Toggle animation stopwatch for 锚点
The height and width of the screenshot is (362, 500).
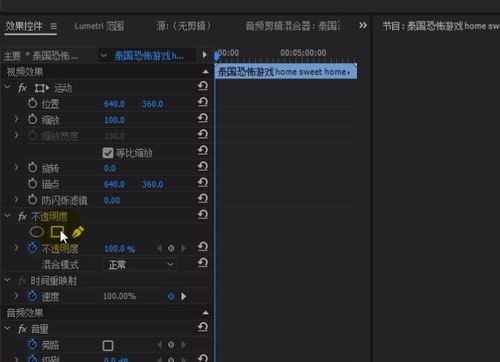pos(32,183)
